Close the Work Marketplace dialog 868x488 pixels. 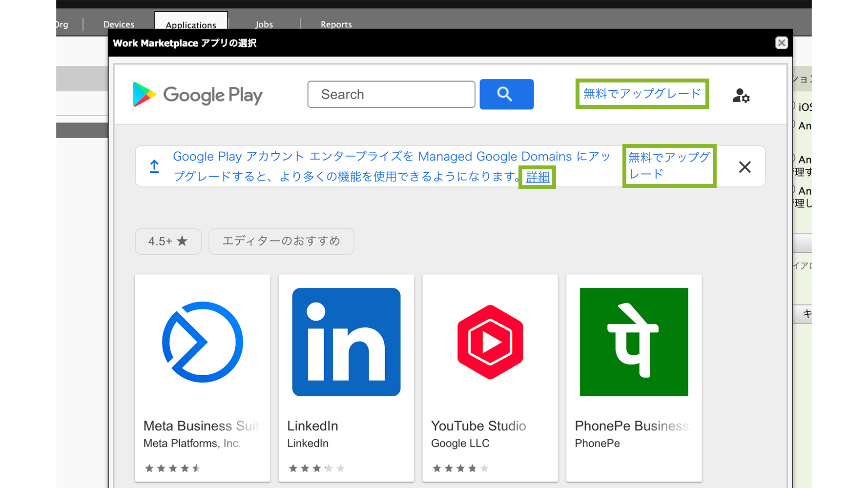[x=781, y=43]
